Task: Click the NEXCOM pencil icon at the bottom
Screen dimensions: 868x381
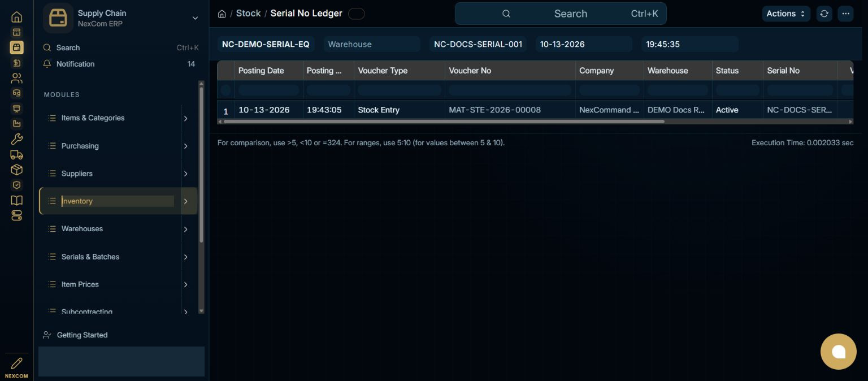Action: [x=16, y=363]
